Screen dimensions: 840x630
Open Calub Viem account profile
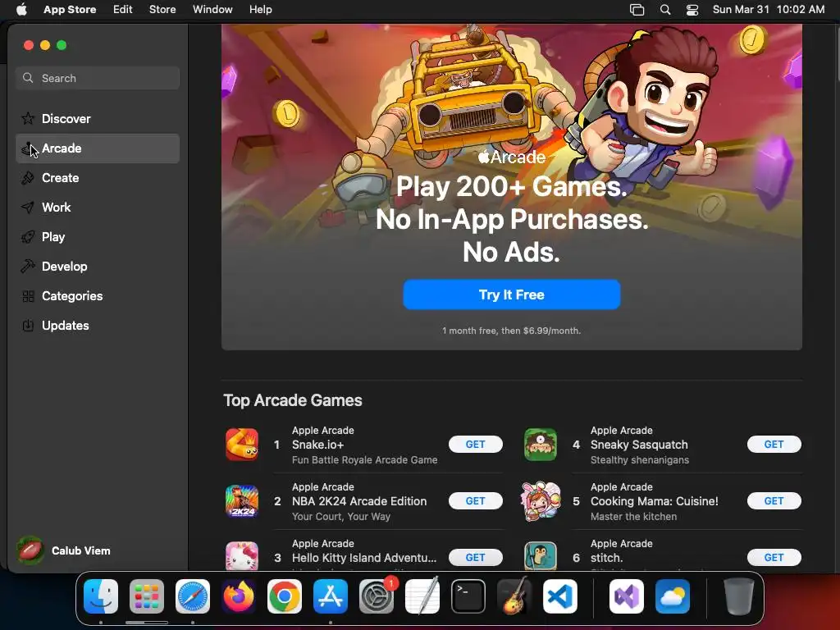[64, 550]
